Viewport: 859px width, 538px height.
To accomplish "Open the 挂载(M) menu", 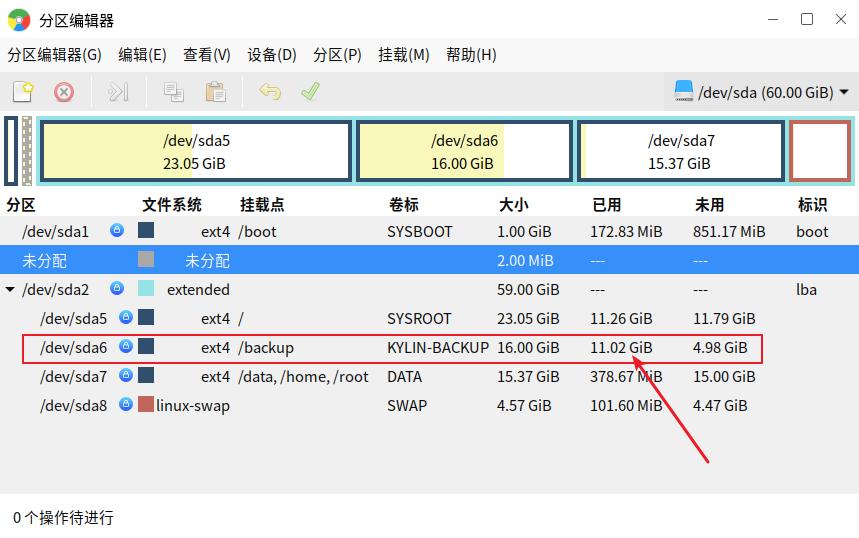I will [404, 55].
